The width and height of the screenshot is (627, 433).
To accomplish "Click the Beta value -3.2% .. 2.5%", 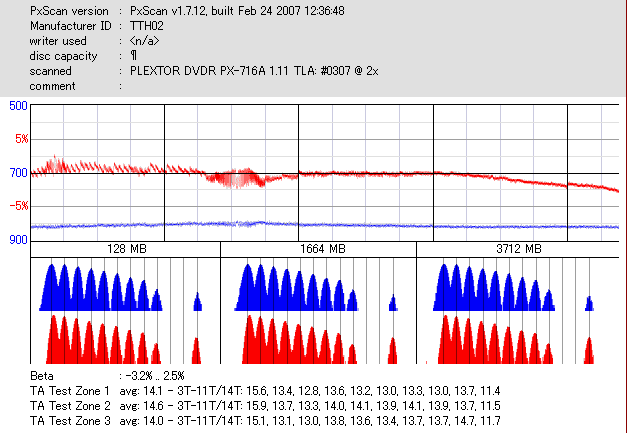I will tap(154, 376).
